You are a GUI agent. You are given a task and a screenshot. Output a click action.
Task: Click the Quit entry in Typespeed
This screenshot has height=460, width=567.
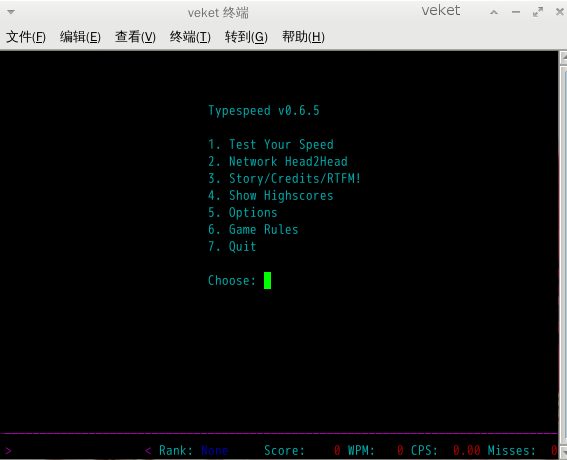(x=232, y=247)
